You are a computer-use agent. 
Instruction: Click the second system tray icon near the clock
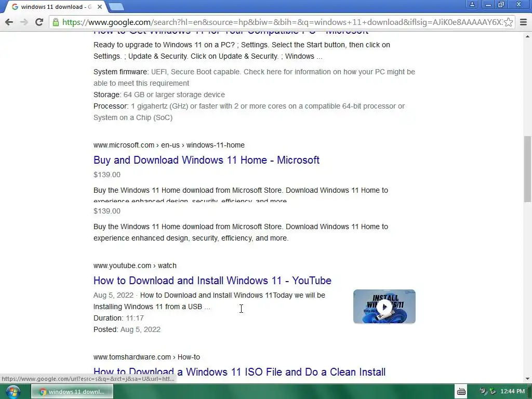493,392
